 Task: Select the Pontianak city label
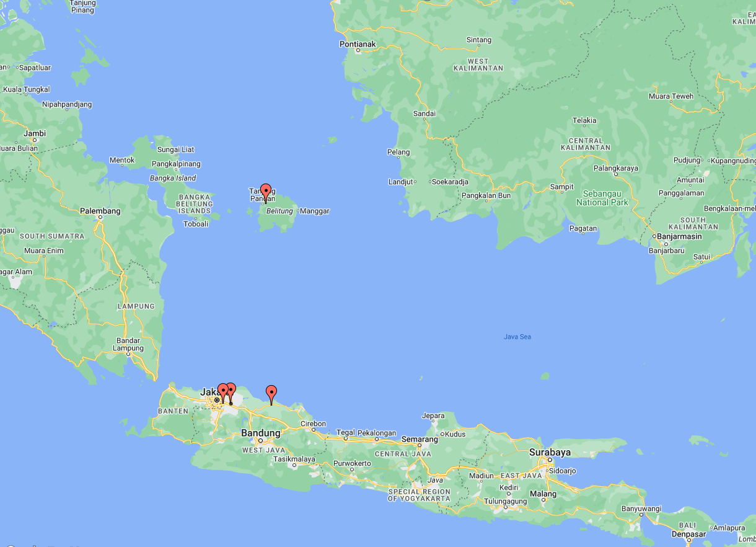tap(358, 44)
